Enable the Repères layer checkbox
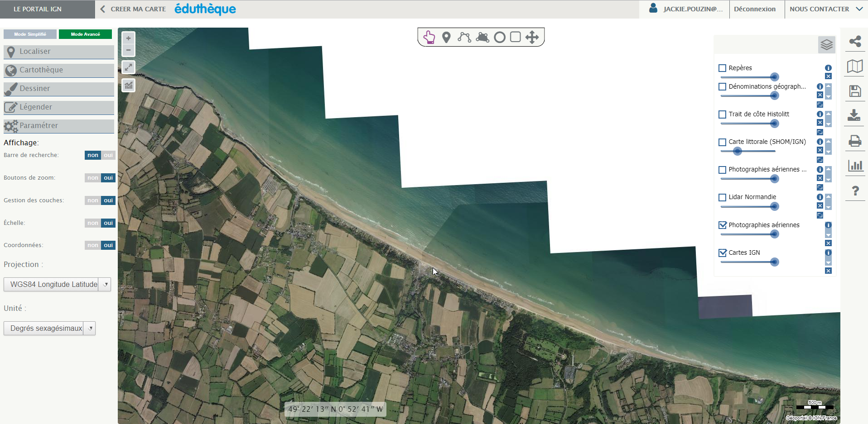 (723, 68)
